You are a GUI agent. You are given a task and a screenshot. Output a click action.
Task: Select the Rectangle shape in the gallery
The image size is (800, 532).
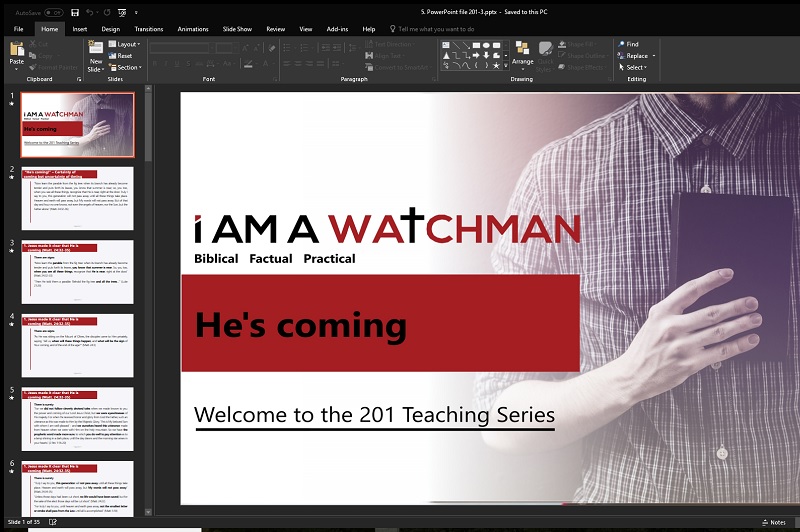click(x=477, y=45)
